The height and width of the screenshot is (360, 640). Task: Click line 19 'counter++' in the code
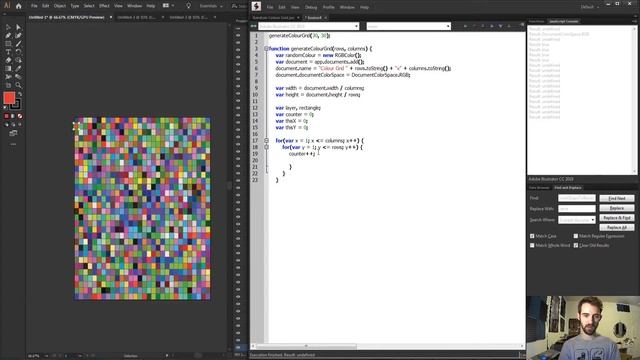click(302, 154)
